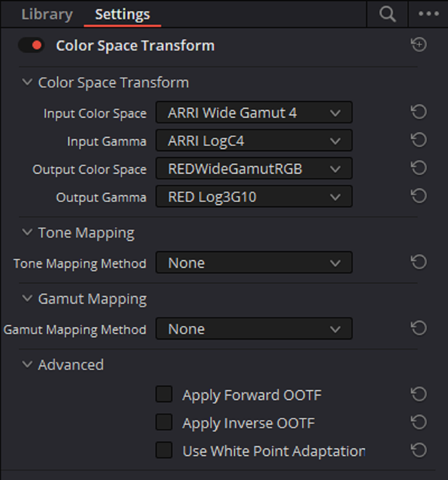Toggle the Color Space Transform effect off
Image resolution: width=448 pixels, height=480 pixels.
point(31,46)
